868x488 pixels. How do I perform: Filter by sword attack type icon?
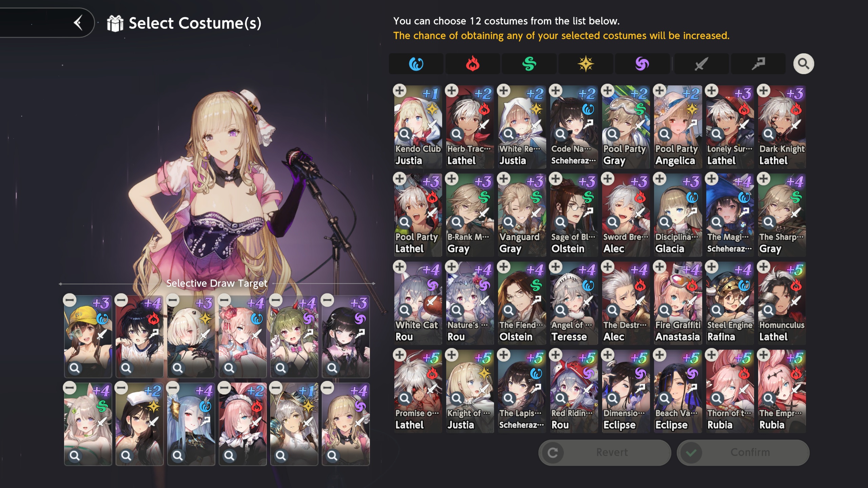pyautogui.click(x=702, y=64)
